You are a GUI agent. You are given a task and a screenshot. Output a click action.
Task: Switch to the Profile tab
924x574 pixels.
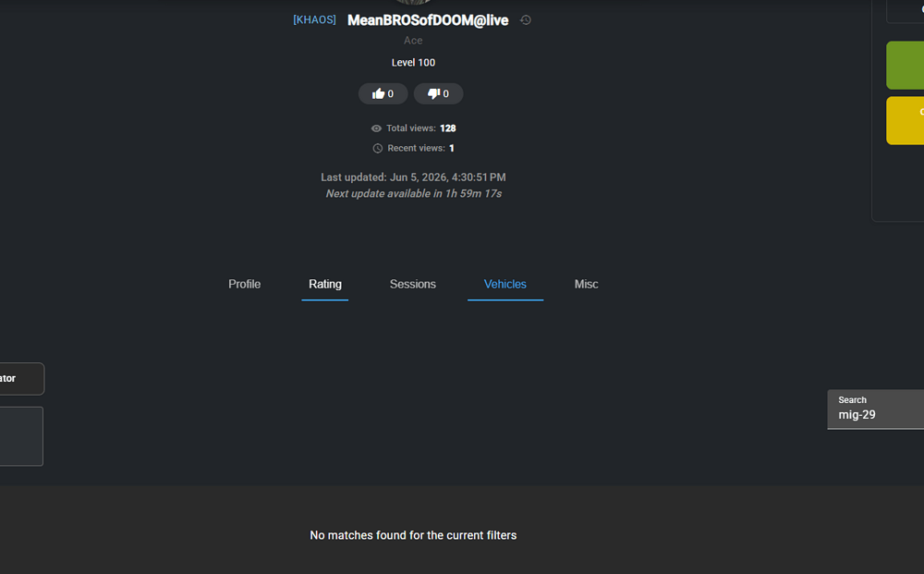245,284
